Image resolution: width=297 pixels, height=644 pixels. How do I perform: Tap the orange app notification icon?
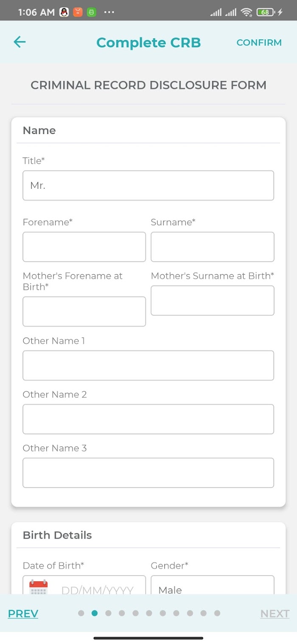click(x=78, y=12)
